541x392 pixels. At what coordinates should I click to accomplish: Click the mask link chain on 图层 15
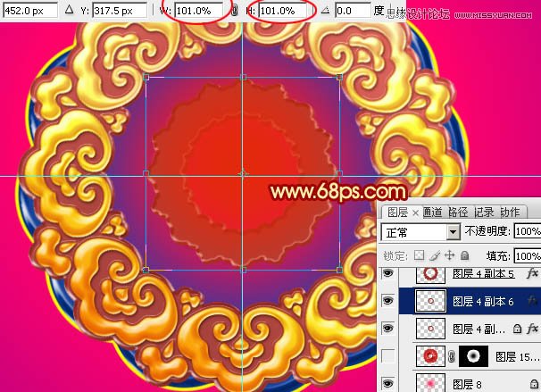click(x=452, y=356)
